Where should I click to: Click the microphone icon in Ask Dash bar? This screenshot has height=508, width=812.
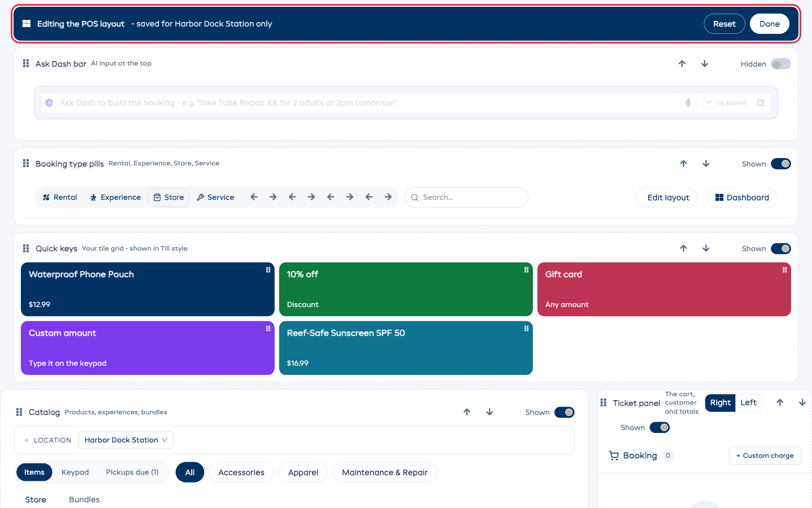coord(688,103)
